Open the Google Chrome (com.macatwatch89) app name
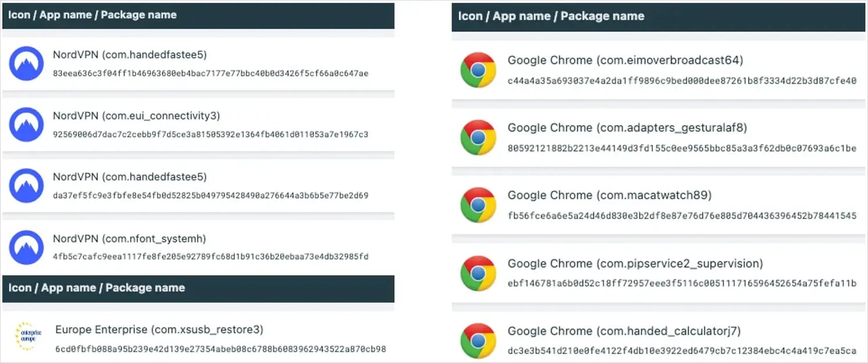Screen dimensions: 868x363 click(609, 195)
